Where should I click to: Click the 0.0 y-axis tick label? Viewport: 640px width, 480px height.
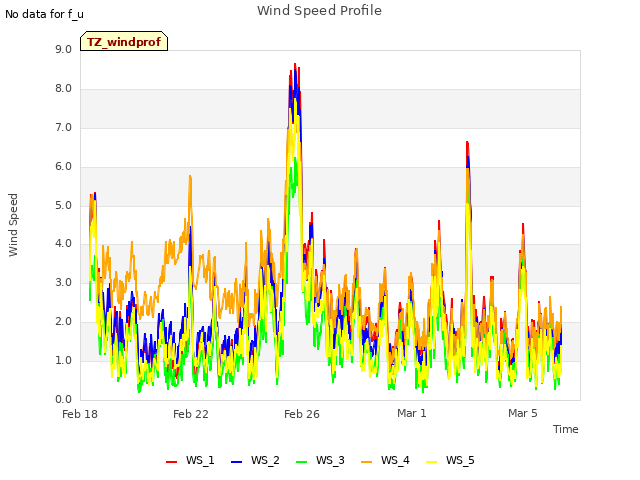[x=63, y=399]
